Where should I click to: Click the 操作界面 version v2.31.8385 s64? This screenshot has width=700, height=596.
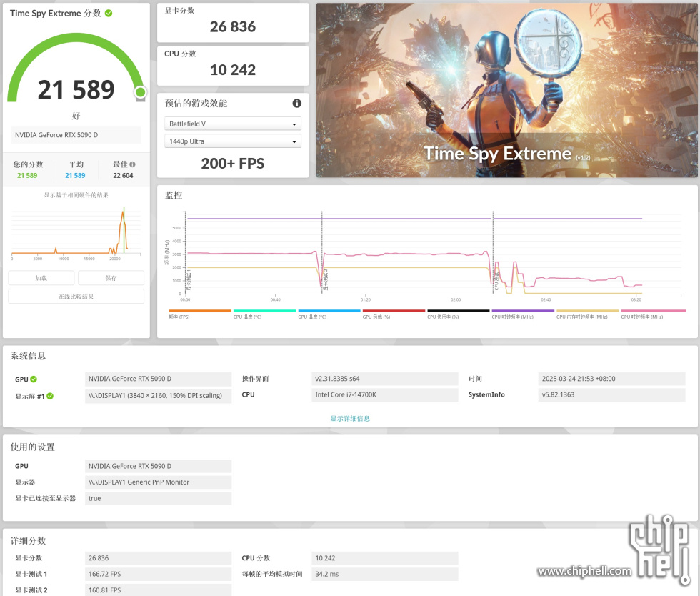point(384,379)
